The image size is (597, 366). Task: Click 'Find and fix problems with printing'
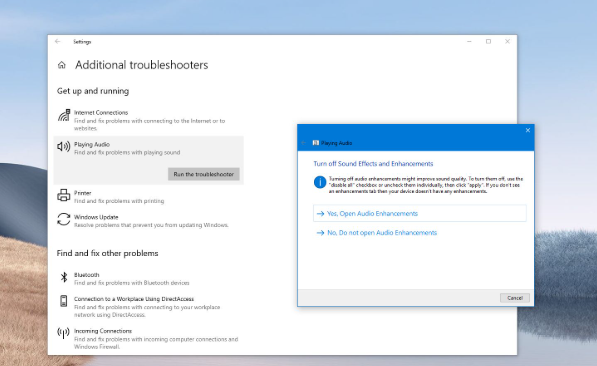tap(119, 201)
